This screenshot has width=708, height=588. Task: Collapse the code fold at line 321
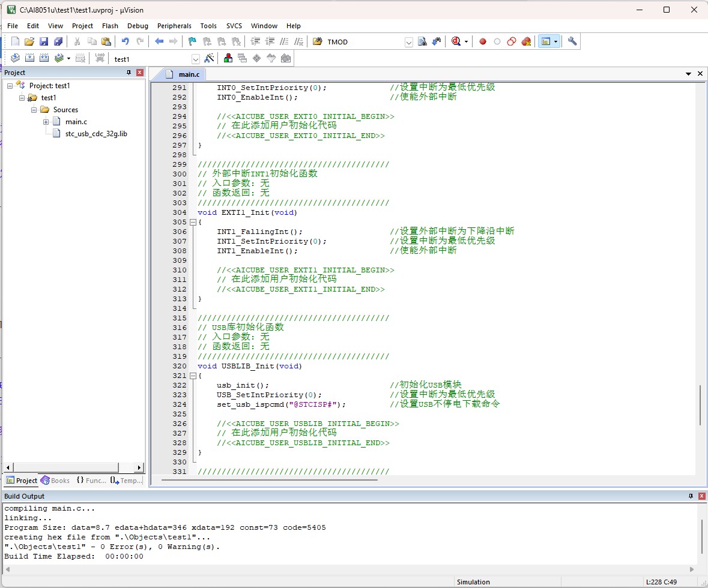pos(193,376)
